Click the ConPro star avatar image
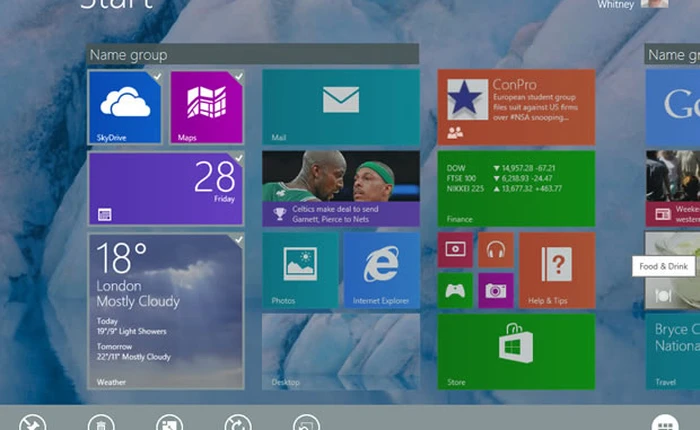This screenshot has height=430, width=700. click(x=467, y=99)
